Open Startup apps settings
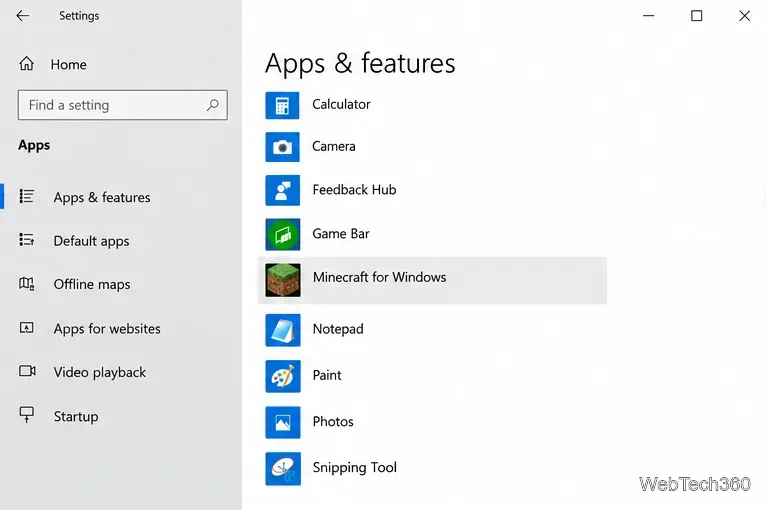 [76, 416]
